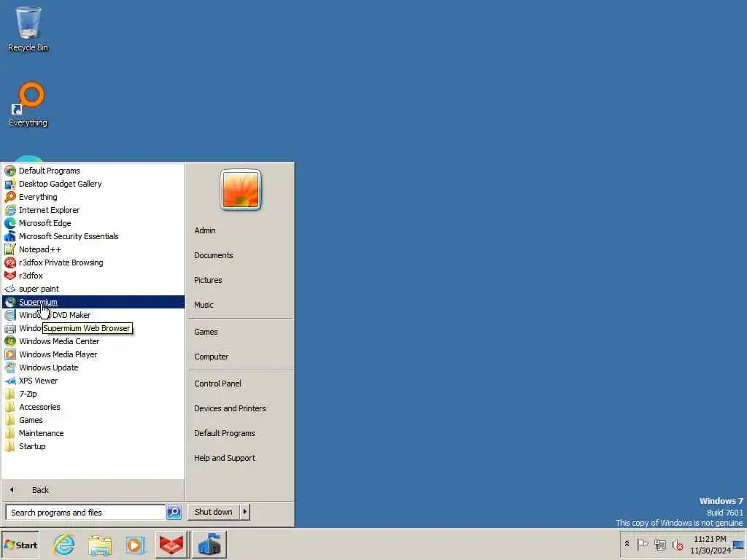
Task: Expand the 7-Zip folder
Action: pos(93,394)
